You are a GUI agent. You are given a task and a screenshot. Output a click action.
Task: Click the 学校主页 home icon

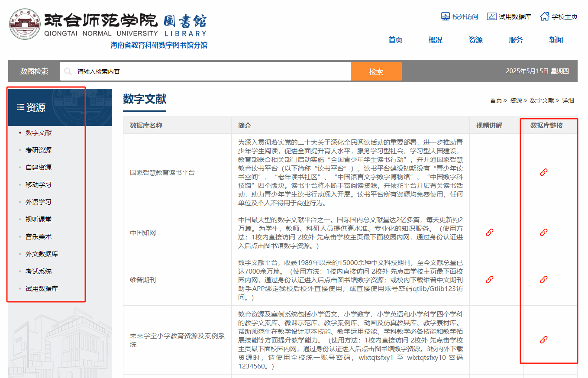point(545,16)
